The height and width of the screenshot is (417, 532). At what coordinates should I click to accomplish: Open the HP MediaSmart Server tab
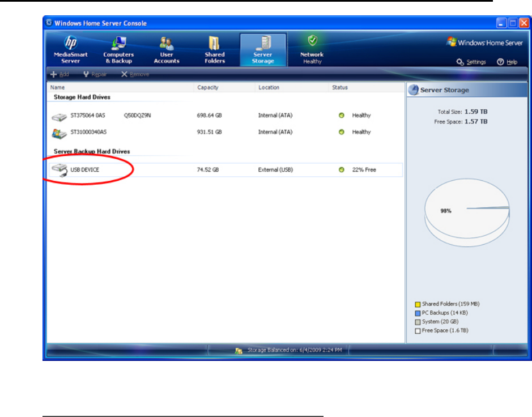71,50
